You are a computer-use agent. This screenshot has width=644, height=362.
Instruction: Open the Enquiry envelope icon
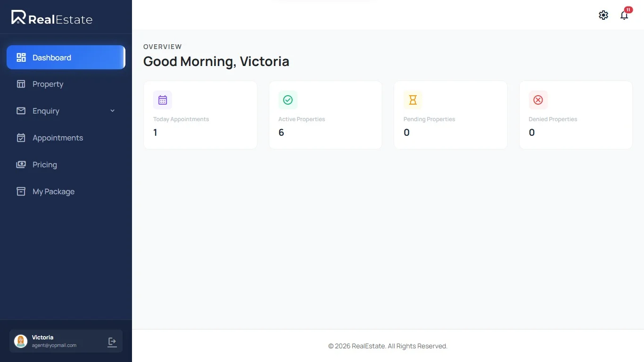click(21, 111)
